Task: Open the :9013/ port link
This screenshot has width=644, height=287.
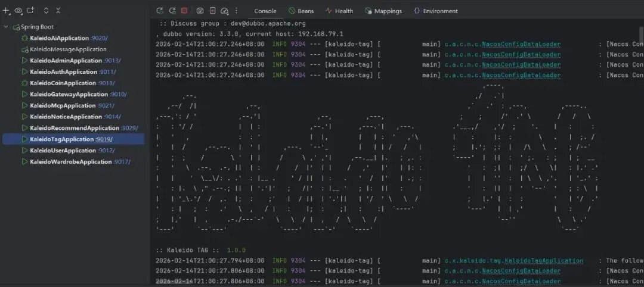Action: pos(112,60)
